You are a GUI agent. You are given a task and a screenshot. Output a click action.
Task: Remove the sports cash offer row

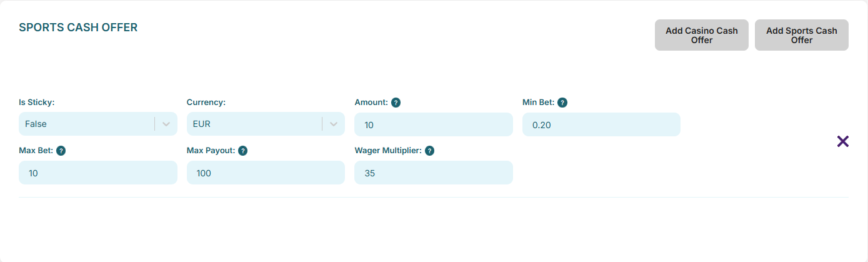point(842,141)
